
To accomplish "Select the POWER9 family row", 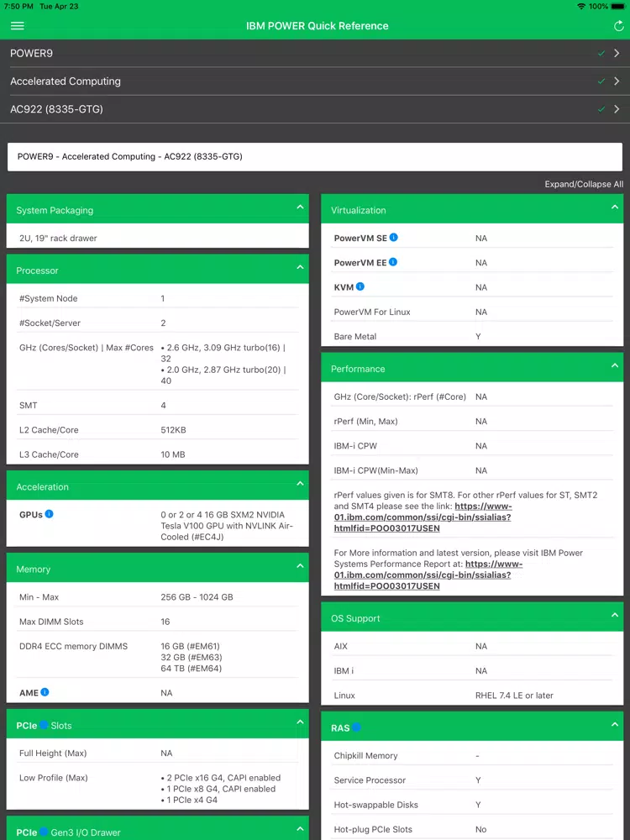I will (315, 53).
